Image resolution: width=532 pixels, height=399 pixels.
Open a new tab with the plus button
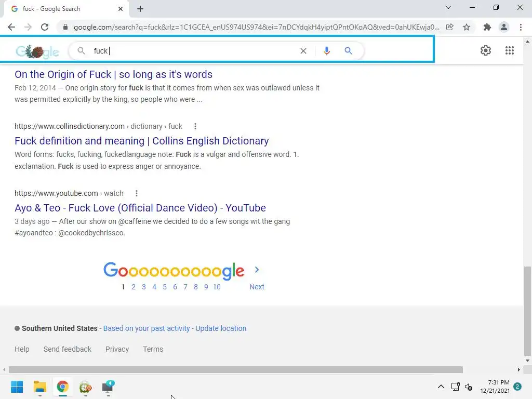pyautogui.click(x=140, y=9)
